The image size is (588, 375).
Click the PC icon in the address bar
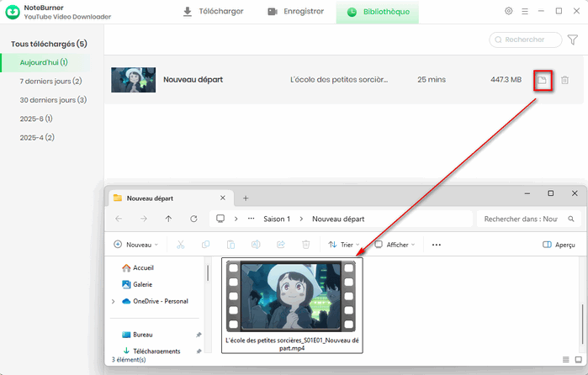[220, 219]
